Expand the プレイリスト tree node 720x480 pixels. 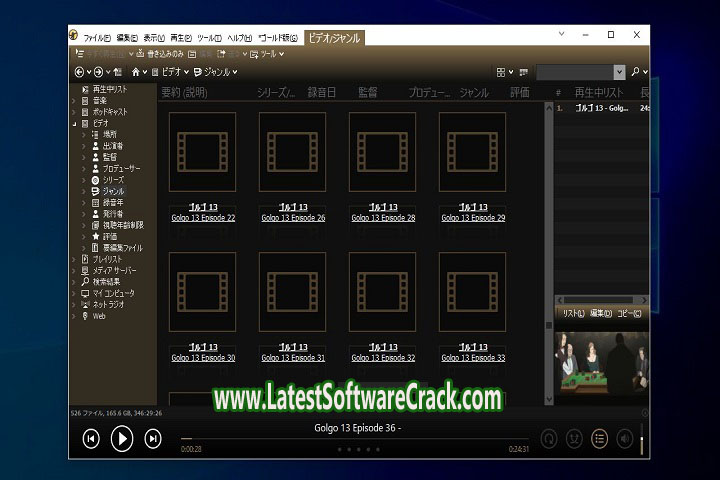(74, 260)
